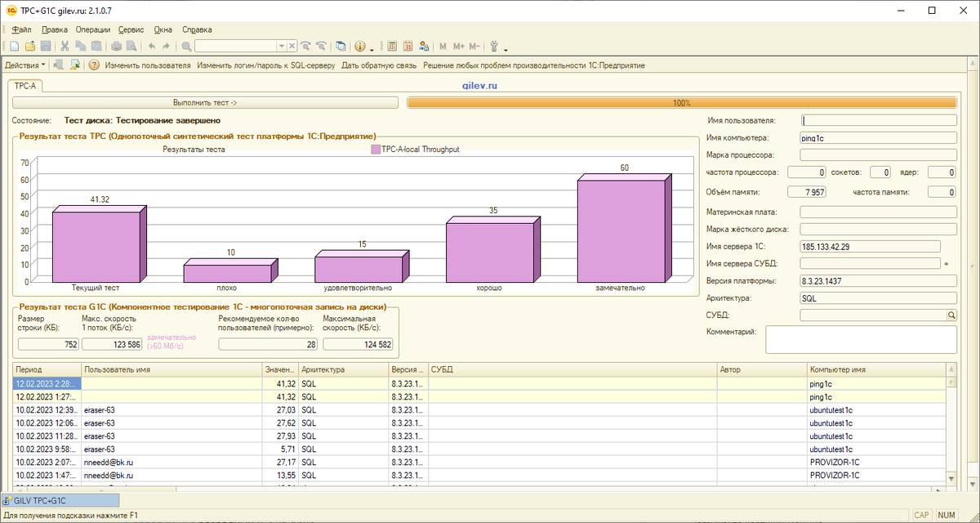This screenshot has width=980, height=523.
Task: Select the TPC-A tab
Action: point(27,85)
